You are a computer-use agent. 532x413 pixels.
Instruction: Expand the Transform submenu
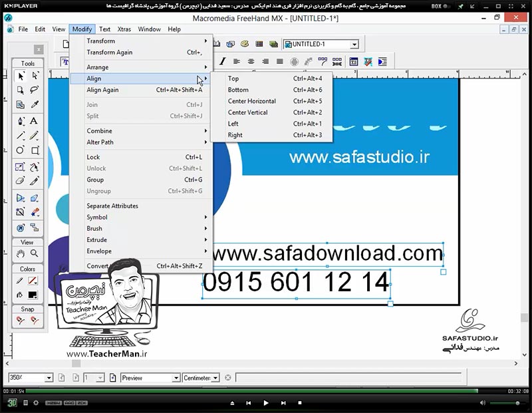tap(142, 41)
